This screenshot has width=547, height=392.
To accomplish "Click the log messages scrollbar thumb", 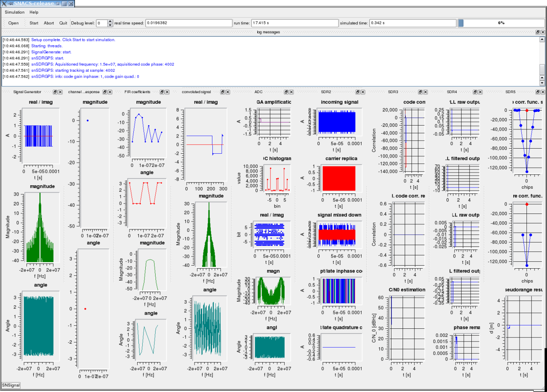I will 542,70.
